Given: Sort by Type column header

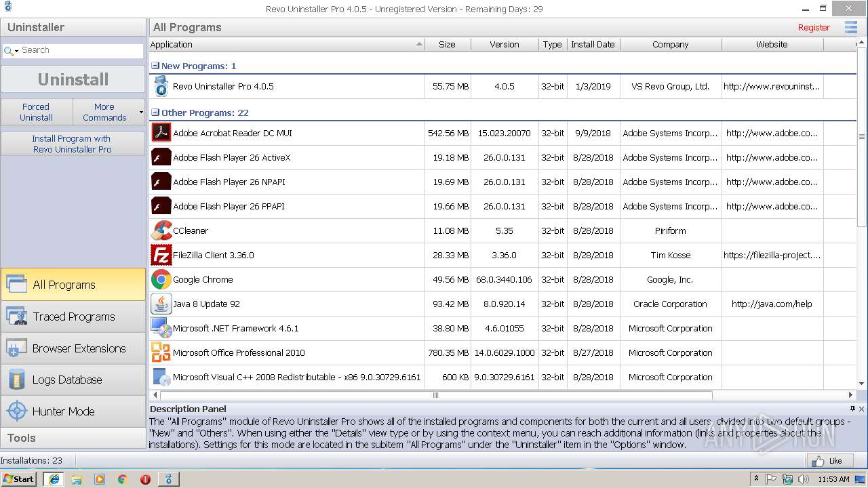Looking at the screenshot, I should (553, 44).
